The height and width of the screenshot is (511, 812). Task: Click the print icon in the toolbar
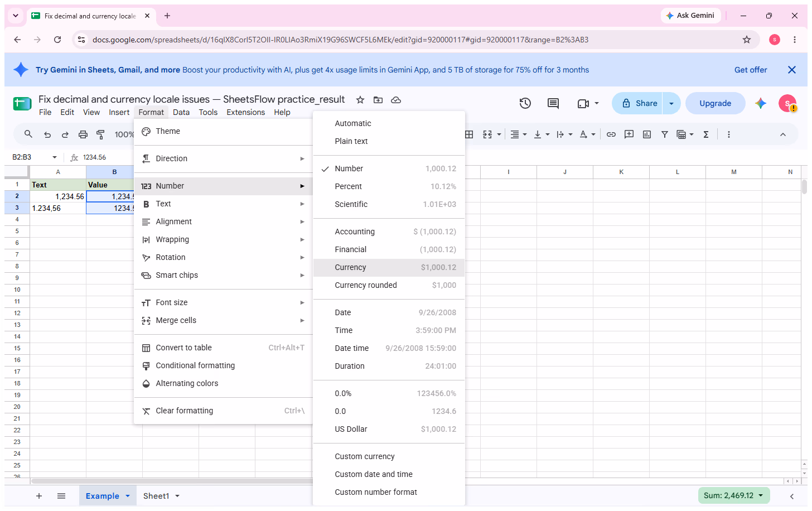click(x=83, y=134)
